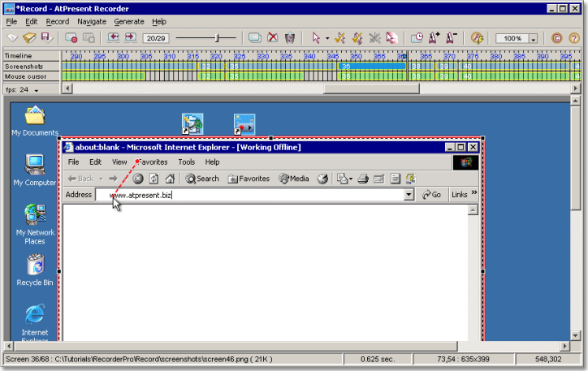Open the Record menu

[x=58, y=22]
